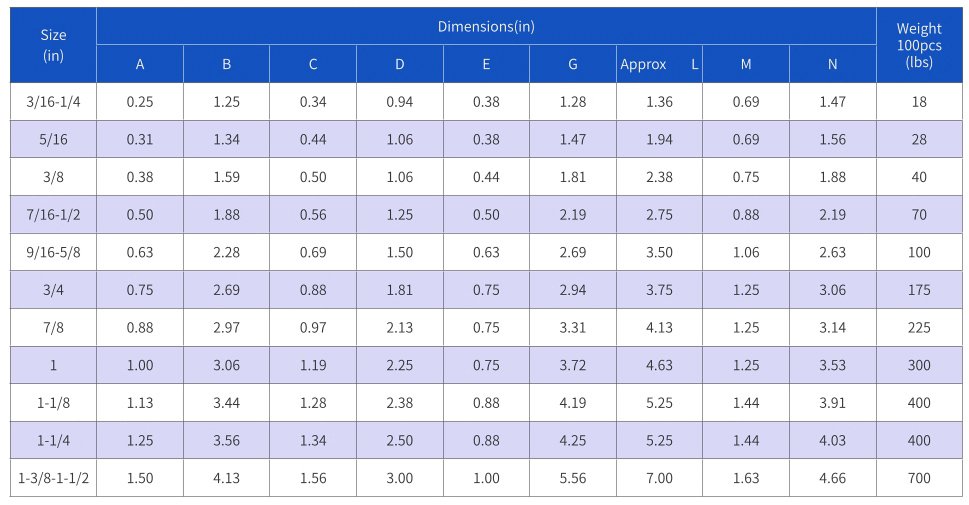Click the Size (in) column header

pyautogui.click(x=53, y=45)
